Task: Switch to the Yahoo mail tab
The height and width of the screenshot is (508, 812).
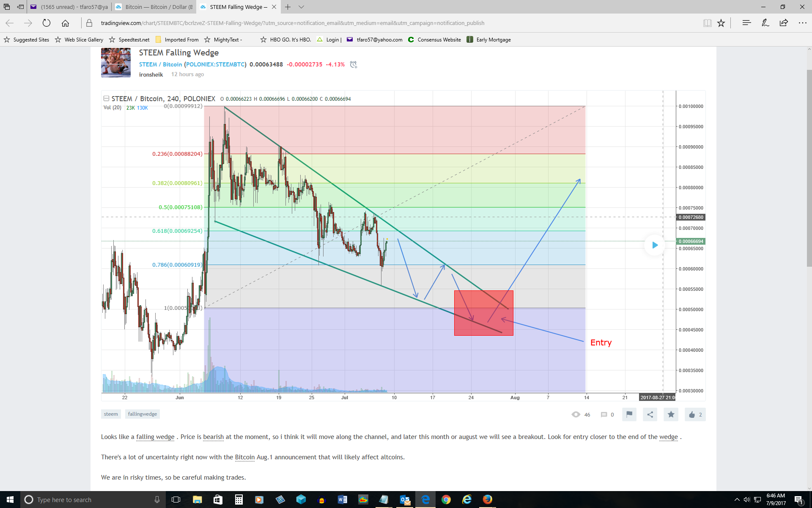Action: [70, 7]
